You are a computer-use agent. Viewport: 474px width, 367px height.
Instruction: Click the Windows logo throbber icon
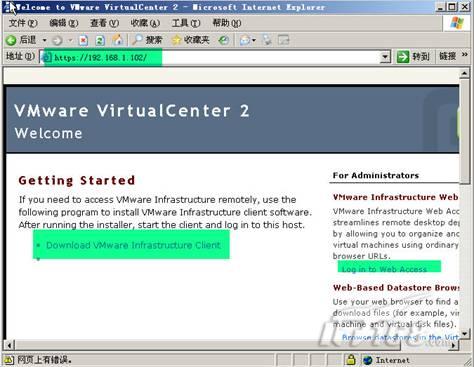(x=456, y=23)
